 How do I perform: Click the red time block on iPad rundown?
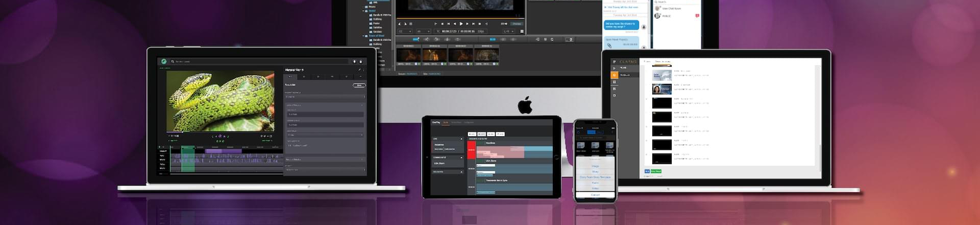pyautogui.click(x=472, y=150)
